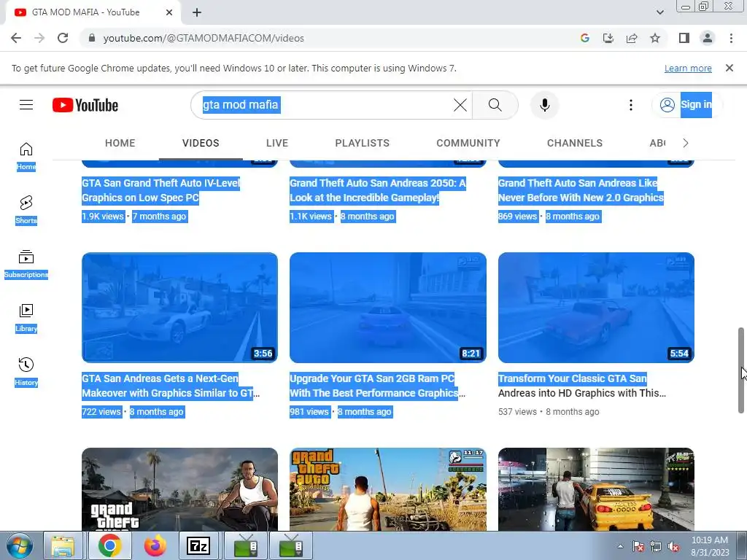Open the CHANNELS channel tab
This screenshot has height=560, width=747.
pyautogui.click(x=575, y=143)
